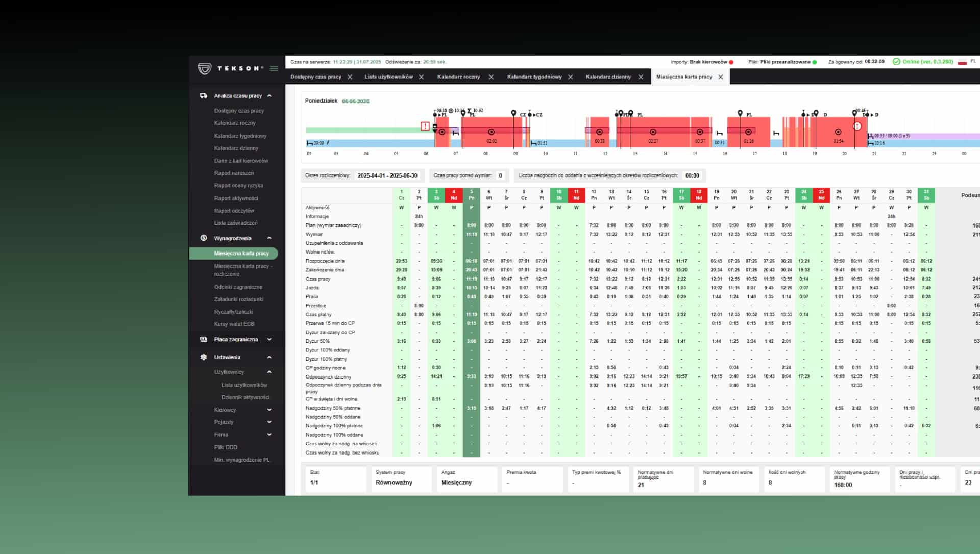
Task: Expand the Kierowcy submenu chevron
Action: (269, 410)
